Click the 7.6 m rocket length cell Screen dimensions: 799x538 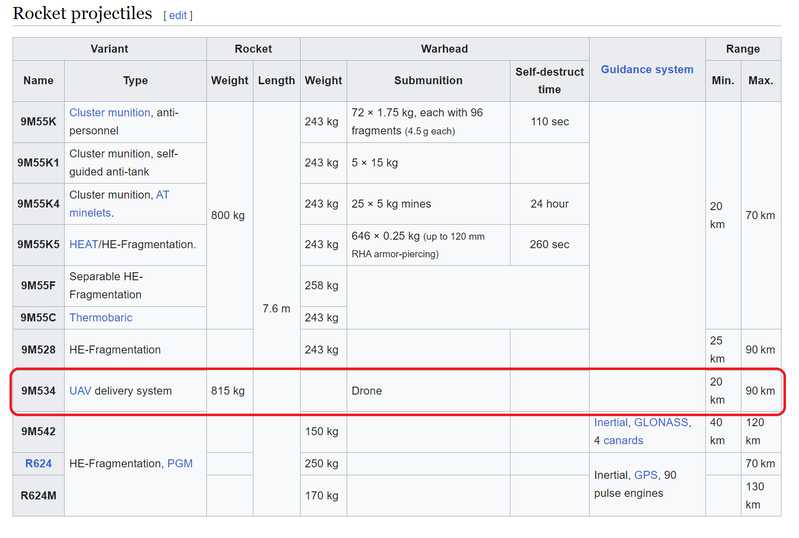275,309
